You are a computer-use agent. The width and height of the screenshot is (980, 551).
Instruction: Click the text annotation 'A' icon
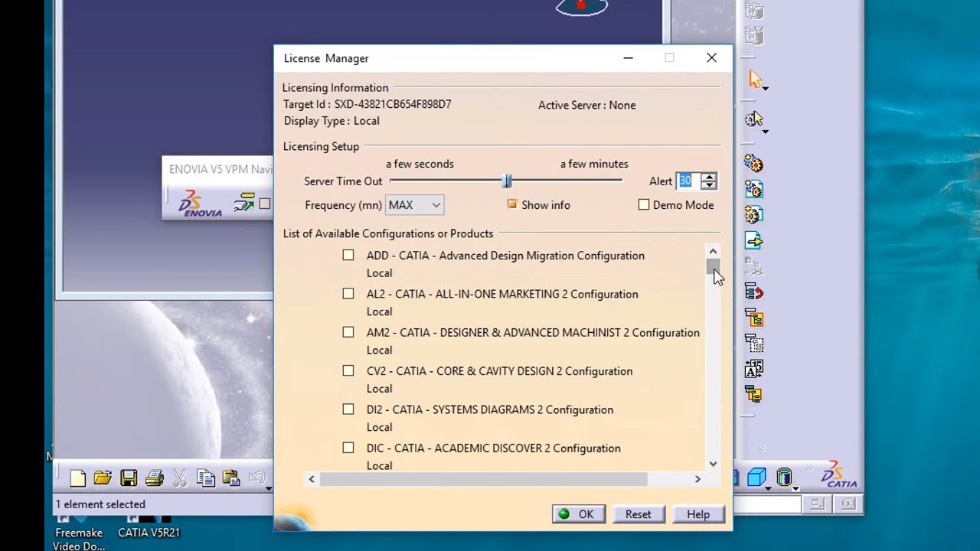753,369
